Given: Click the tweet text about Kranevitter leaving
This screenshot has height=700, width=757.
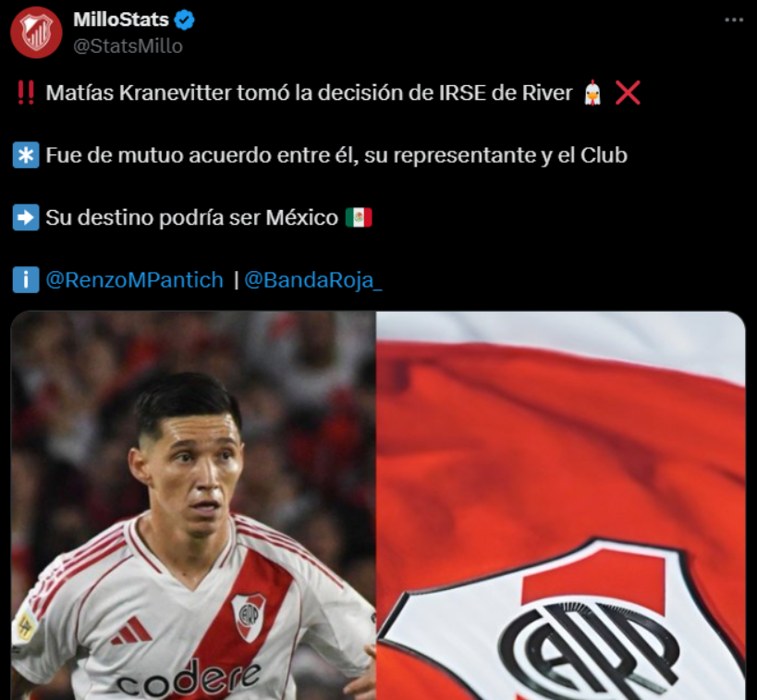Looking at the screenshot, I should tap(309, 92).
